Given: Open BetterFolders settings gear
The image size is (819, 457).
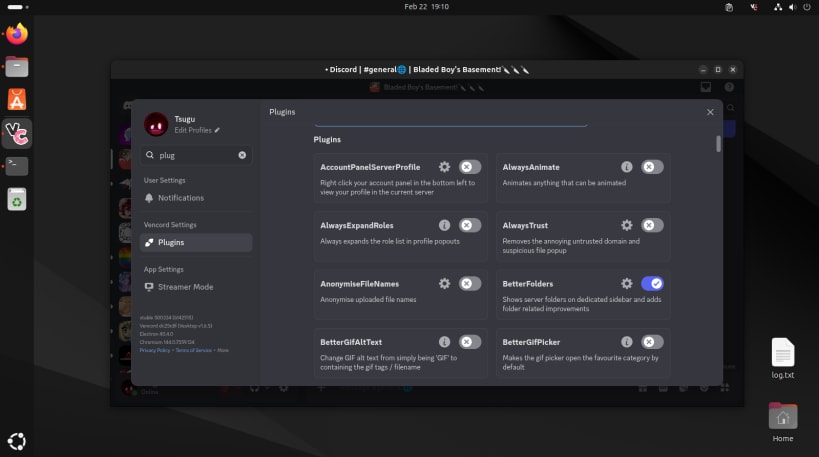Looking at the screenshot, I should pos(626,284).
